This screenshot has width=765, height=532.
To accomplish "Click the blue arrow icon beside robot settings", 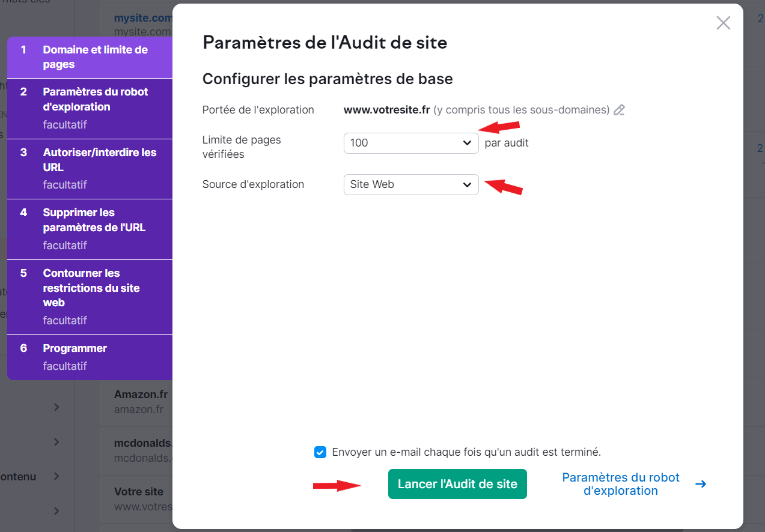I will pyautogui.click(x=701, y=483).
